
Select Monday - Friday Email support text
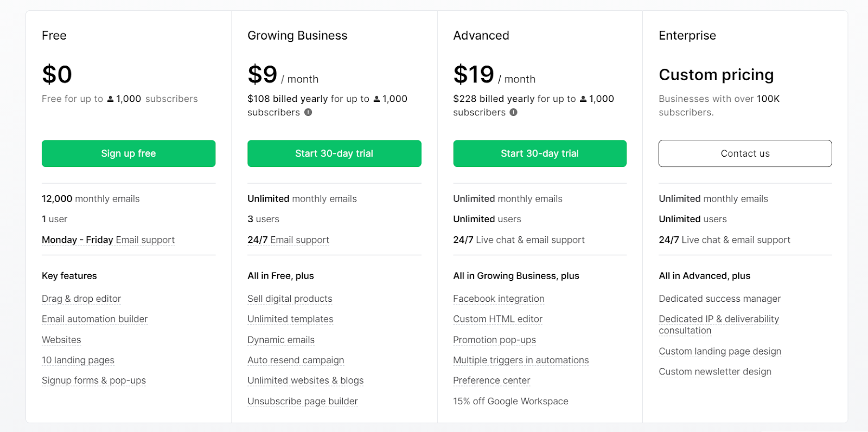click(x=108, y=240)
